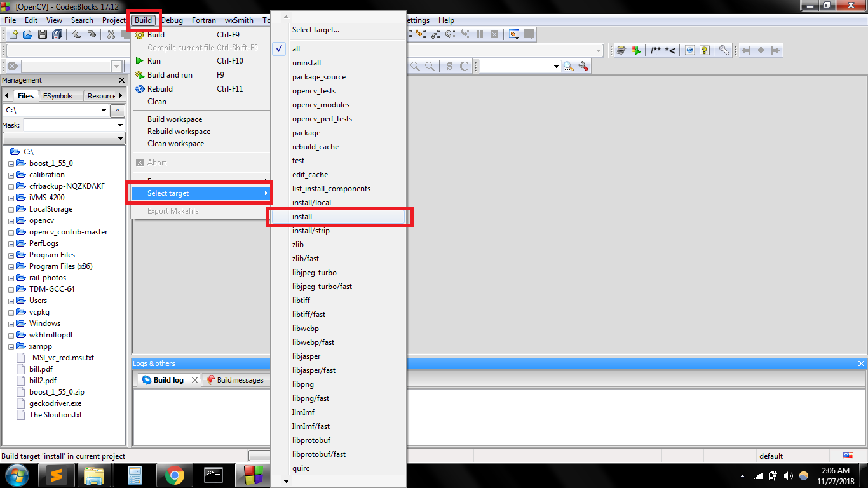Image resolution: width=868 pixels, height=488 pixels.
Task: Click the Undo arrow icon
Action: tap(77, 34)
